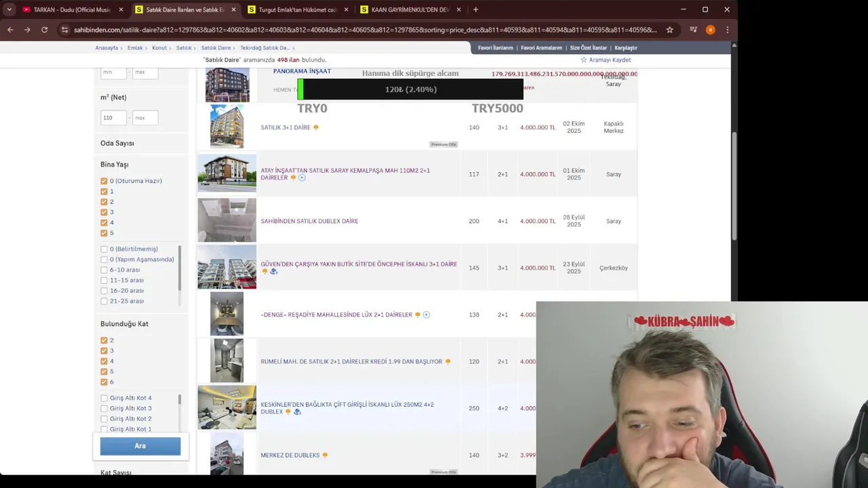Close the KAAN GAYRİMENKUL tab

[459, 9]
